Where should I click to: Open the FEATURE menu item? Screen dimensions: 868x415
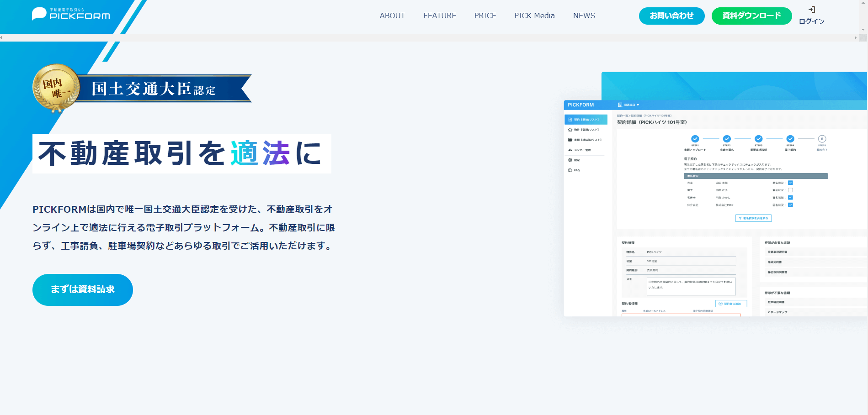(x=440, y=16)
